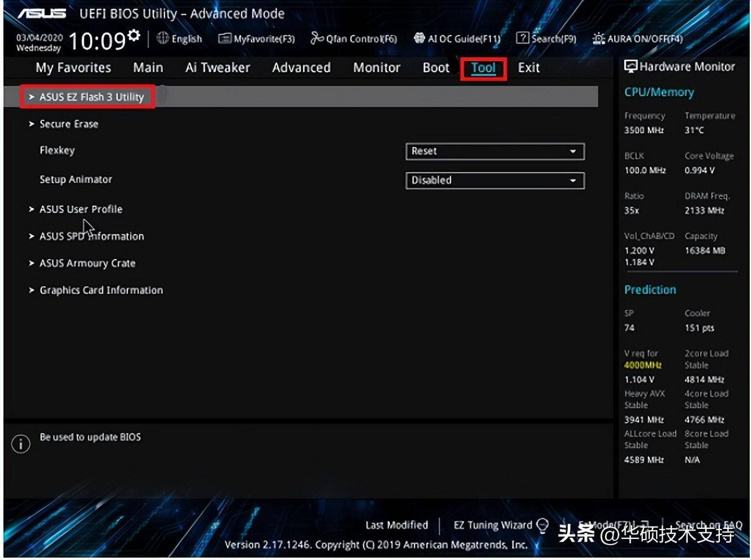Open settings gear next to the clock
Image resolution: width=751 pixels, height=560 pixels.
[x=133, y=35]
